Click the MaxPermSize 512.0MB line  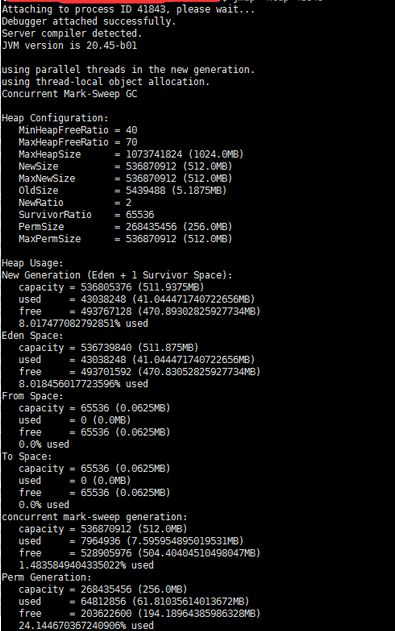pyautogui.click(x=125, y=239)
